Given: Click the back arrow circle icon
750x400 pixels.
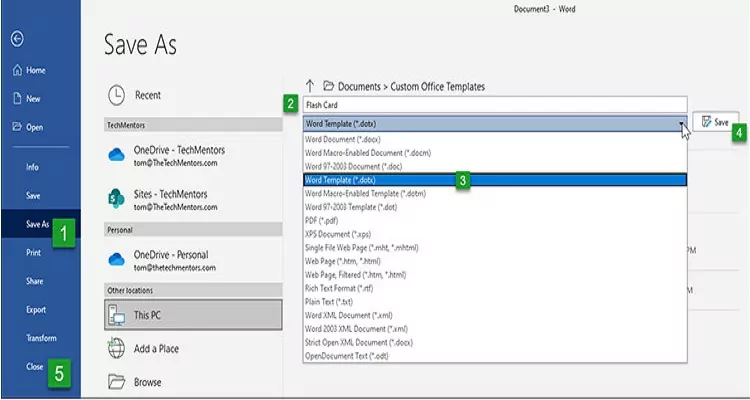Looking at the screenshot, I should coord(17,39).
